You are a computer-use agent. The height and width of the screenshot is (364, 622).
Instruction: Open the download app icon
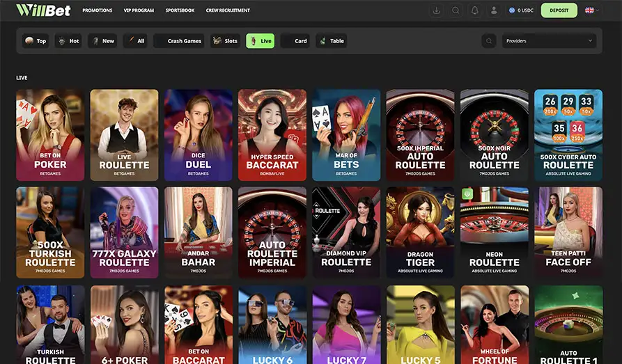coord(436,10)
